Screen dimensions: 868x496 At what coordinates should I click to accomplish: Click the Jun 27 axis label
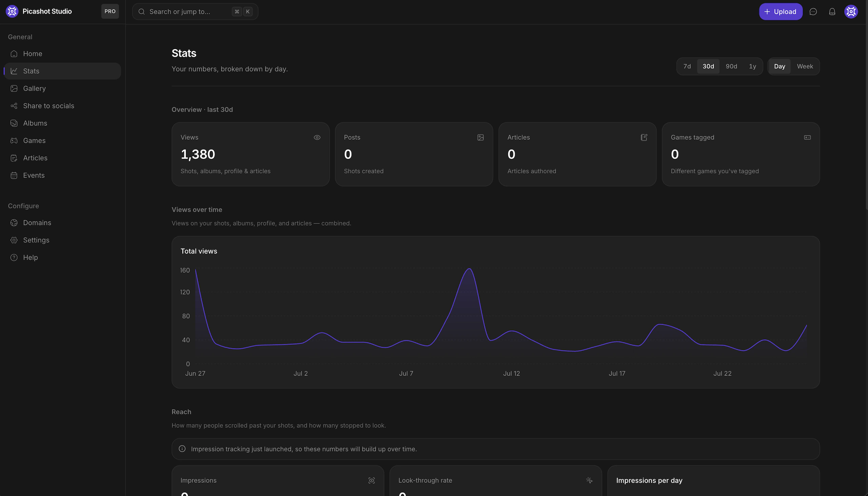(195, 374)
